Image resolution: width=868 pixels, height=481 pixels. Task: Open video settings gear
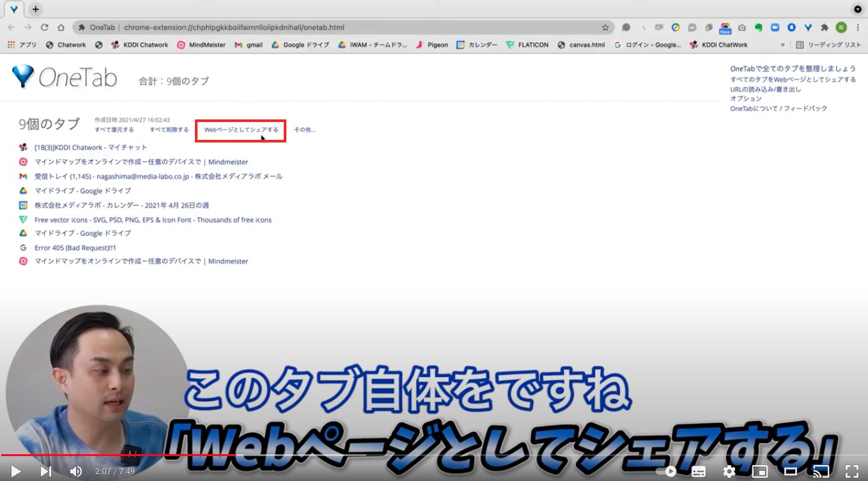click(x=729, y=471)
